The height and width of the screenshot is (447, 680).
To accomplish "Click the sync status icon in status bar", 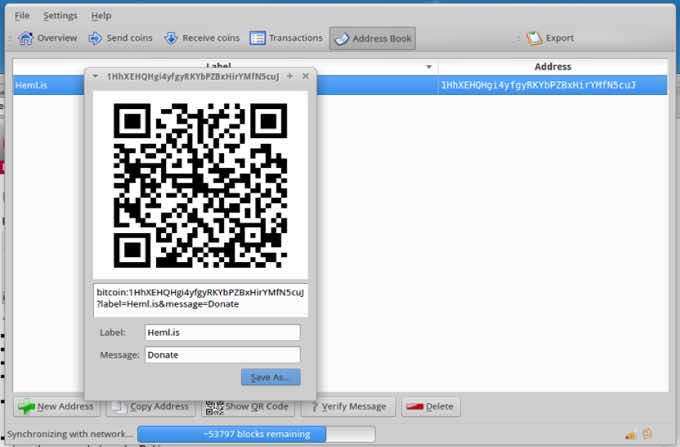I will pyautogui.click(x=649, y=434).
